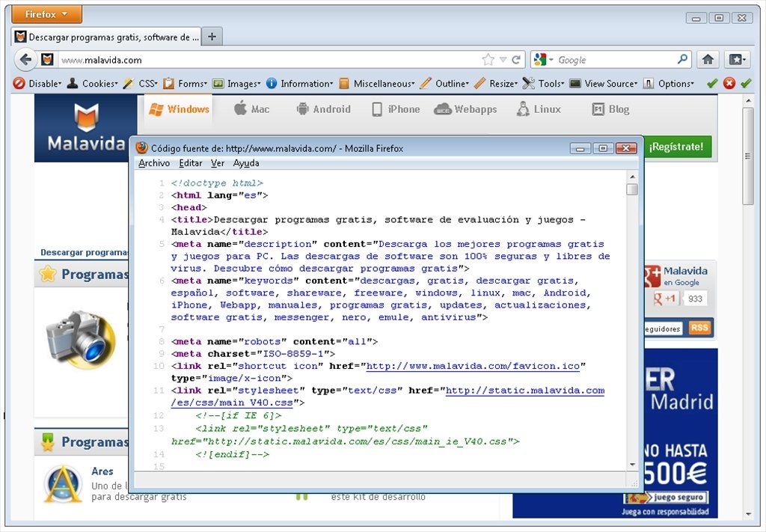766x532 pixels.
Task: Open the Cookies toolbar menu
Action: pos(92,84)
